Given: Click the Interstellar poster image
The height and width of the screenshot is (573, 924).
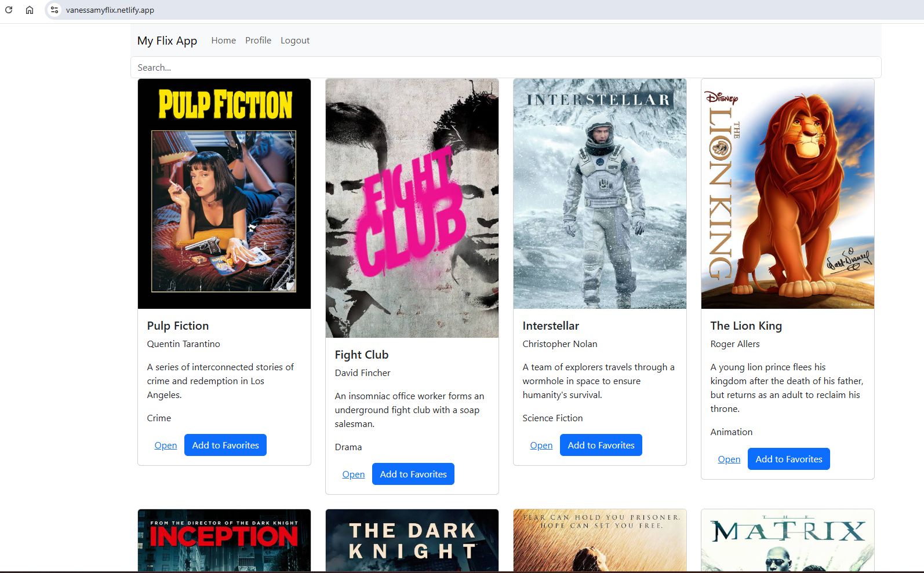Looking at the screenshot, I should pyautogui.click(x=600, y=194).
